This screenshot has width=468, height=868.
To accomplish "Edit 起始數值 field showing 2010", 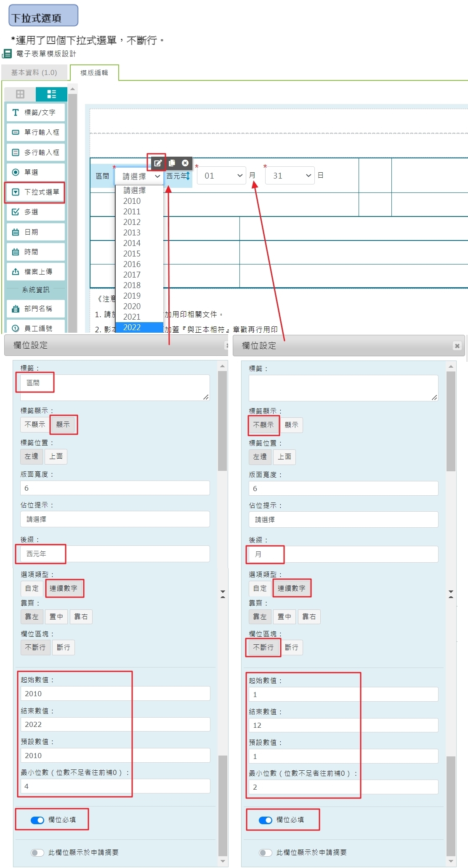I will pyautogui.click(x=115, y=694).
